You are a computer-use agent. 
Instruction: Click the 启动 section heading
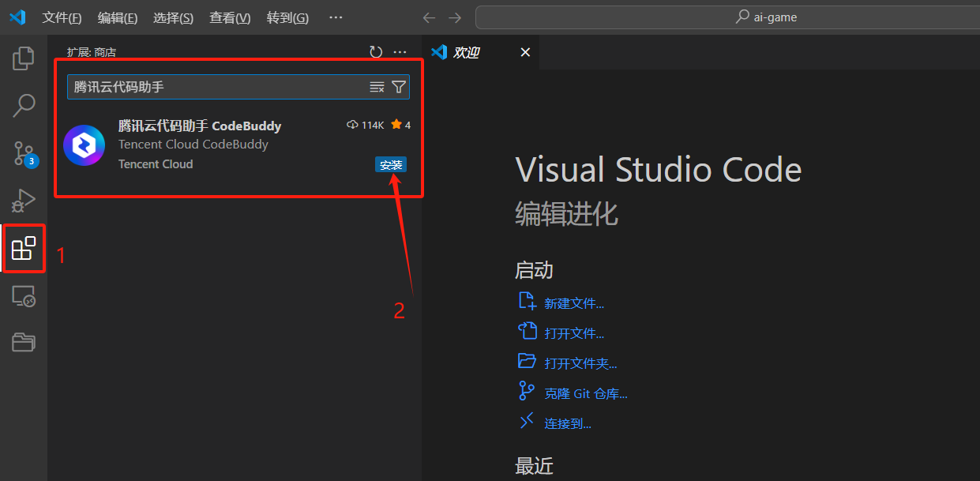535,270
